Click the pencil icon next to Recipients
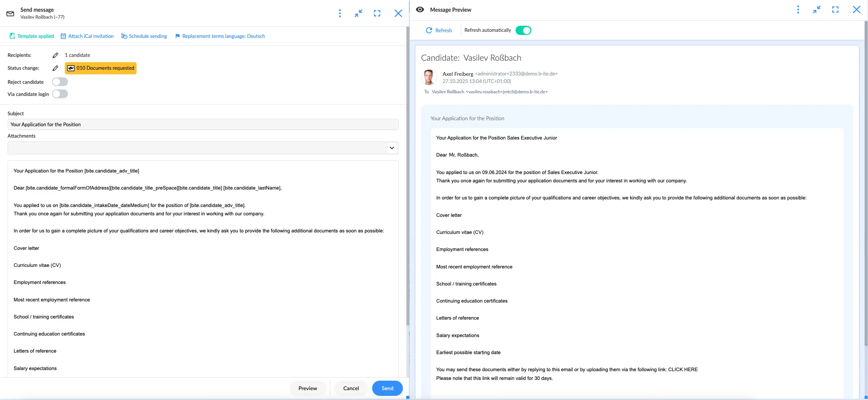This screenshot has width=868, height=400. tap(55, 55)
